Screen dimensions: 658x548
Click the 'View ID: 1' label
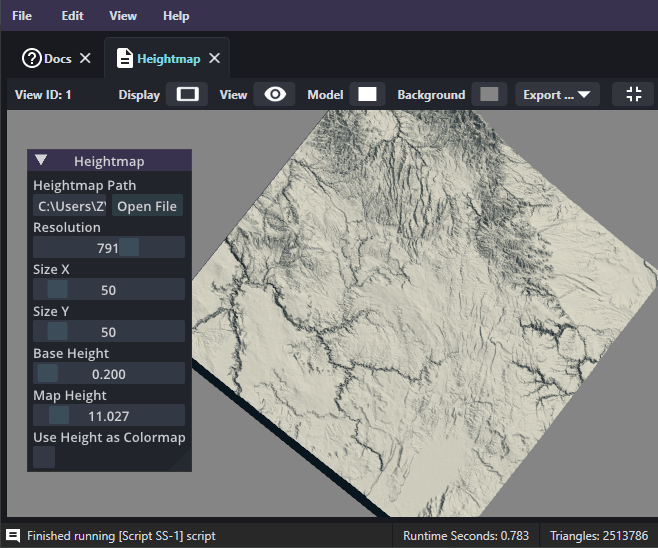click(x=43, y=94)
